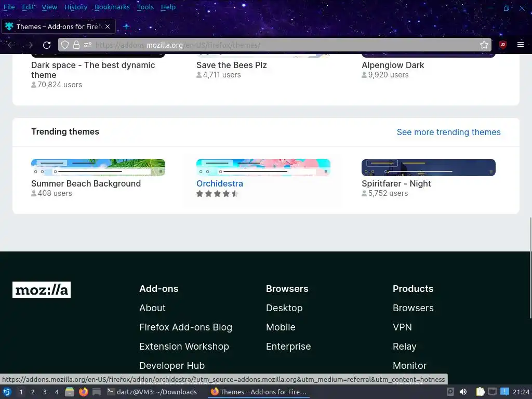Open the volume speaker tray icon
This screenshot has height=399, width=532.
tap(463, 392)
